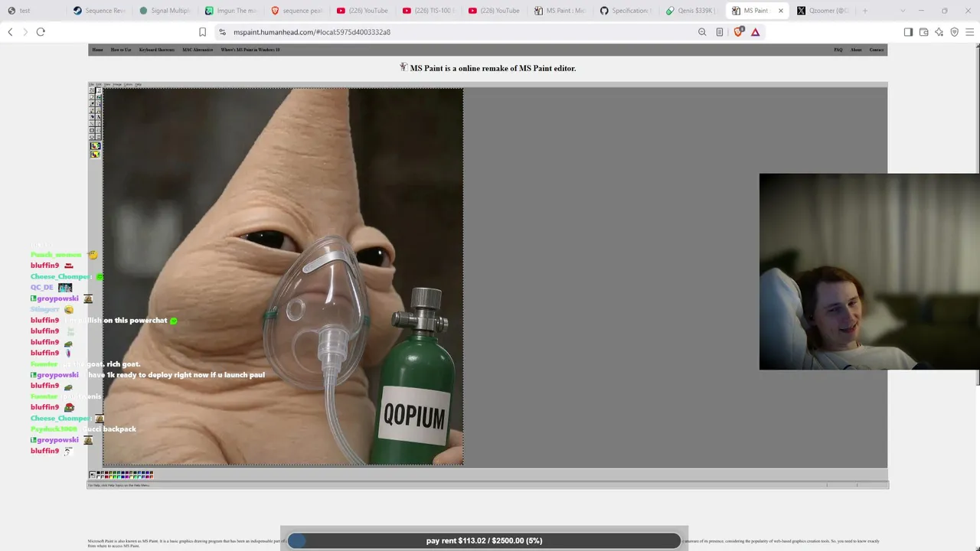Click the foreground/background color indicator box
The width and height of the screenshot is (980, 551).
tap(92, 474)
